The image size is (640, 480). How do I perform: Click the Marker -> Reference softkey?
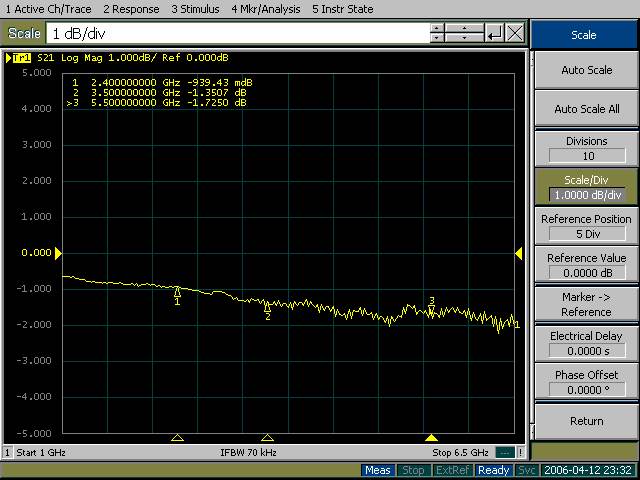tap(587, 304)
